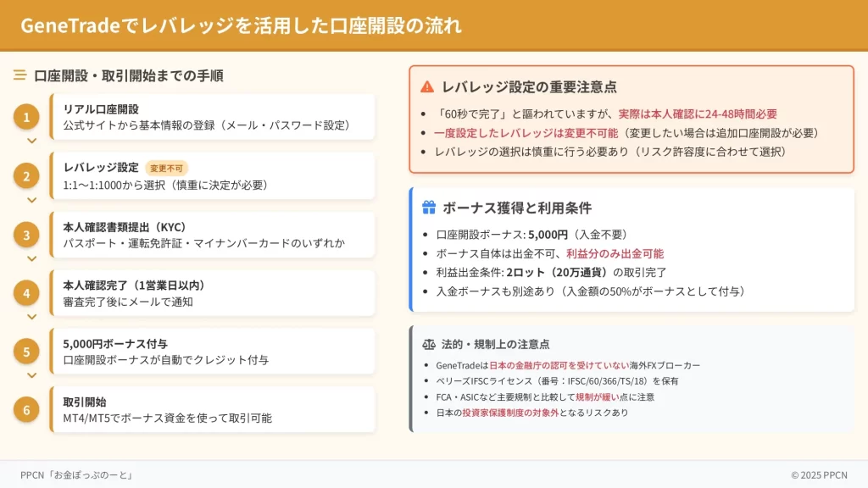Select the step 1 circle for リアル口座開設
The height and width of the screenshot is (488, 868).
tap(26, 117)
